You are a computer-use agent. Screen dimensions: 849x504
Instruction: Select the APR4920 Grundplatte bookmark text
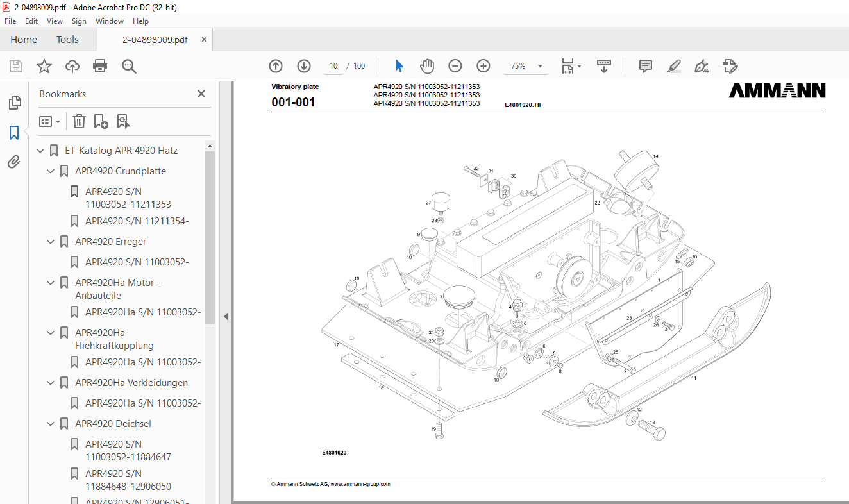121,171
